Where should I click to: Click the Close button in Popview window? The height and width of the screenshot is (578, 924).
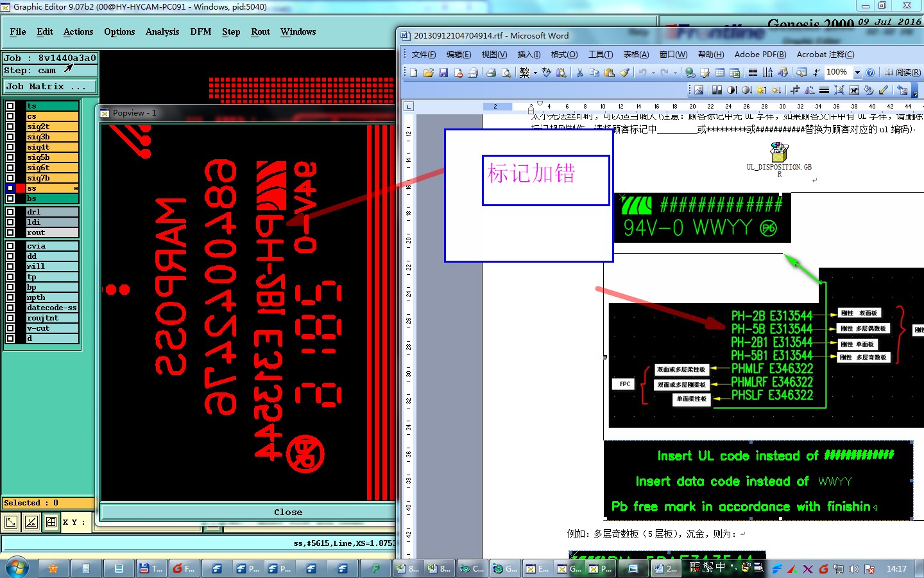tap(288, 512)
